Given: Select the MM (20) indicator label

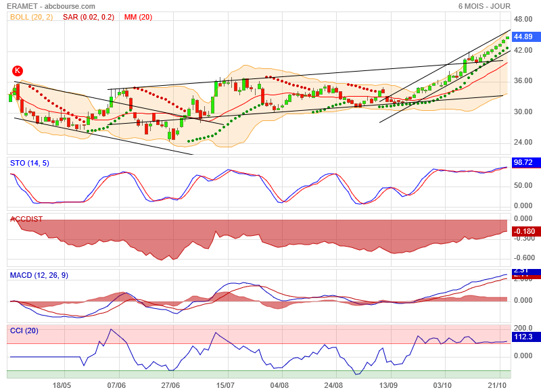Looking at the screenshot, I should click(x=138, y=17).
